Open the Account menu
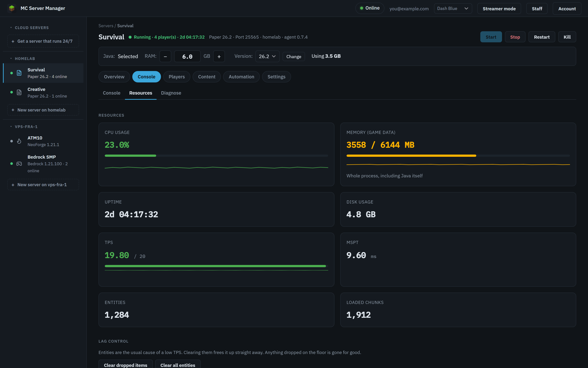 click(567, 8)
